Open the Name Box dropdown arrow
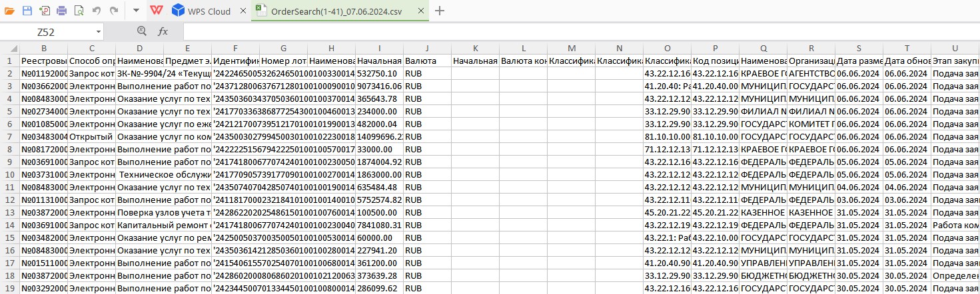980x294 pixels. point(99,31)
